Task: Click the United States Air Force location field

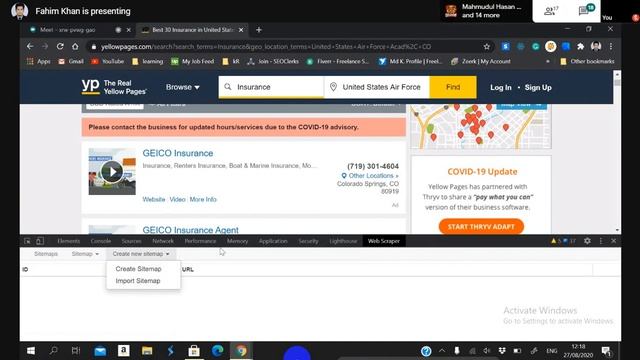Action: (x=377, y=87)
